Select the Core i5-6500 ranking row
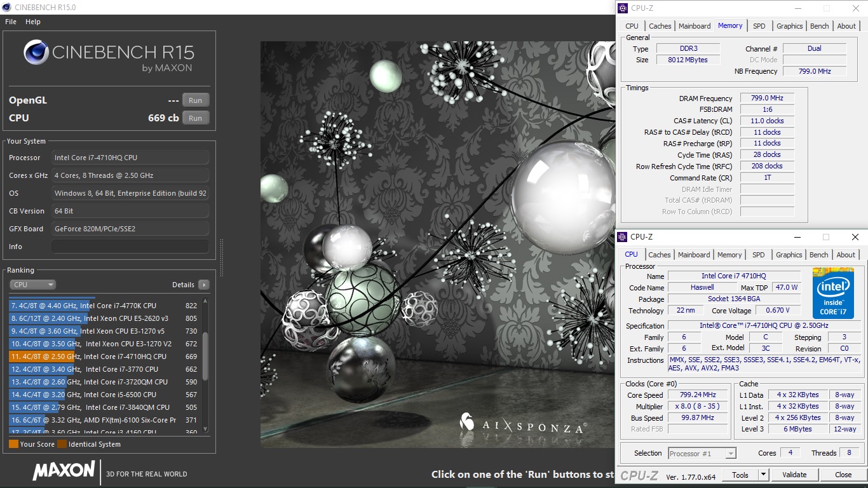This screenshot has height=488, width=868. click(104, 395)
